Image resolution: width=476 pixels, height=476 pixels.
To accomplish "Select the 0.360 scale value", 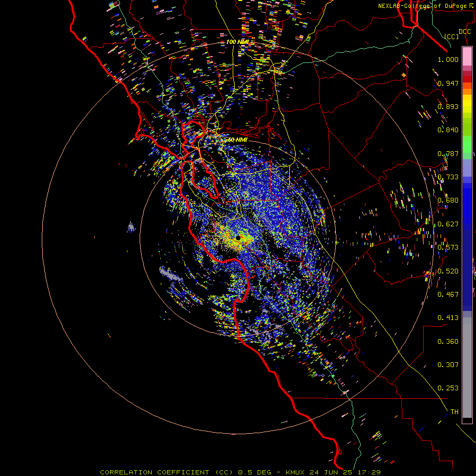I will [x=448, y=342].
